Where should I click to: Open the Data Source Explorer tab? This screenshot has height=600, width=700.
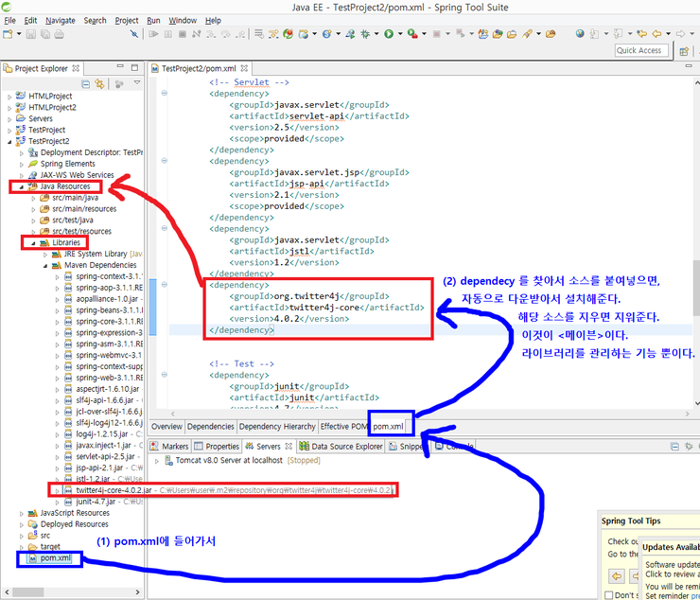(341, 446)
